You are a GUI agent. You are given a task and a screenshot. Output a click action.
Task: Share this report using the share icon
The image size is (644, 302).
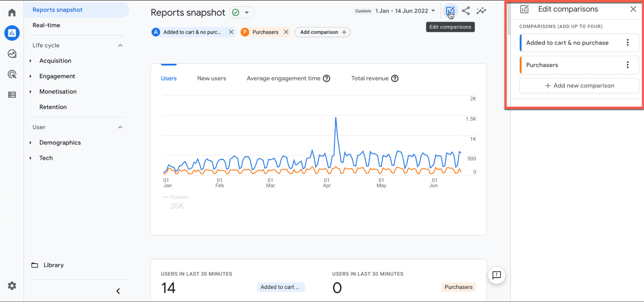[x=466, y=11]
